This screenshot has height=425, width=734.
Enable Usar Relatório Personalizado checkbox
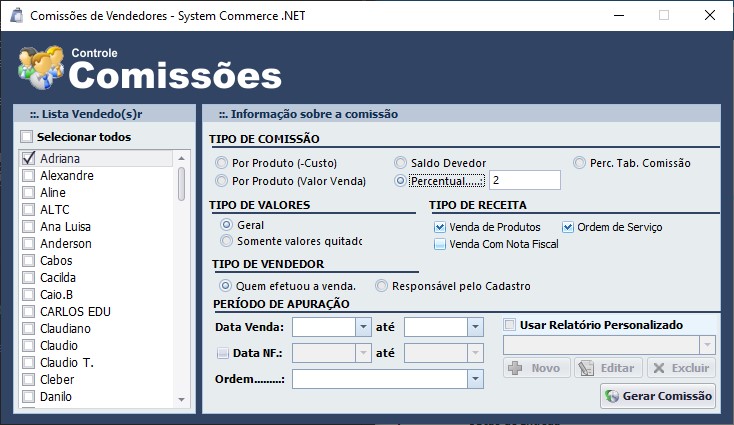click(x=510, y=324)
